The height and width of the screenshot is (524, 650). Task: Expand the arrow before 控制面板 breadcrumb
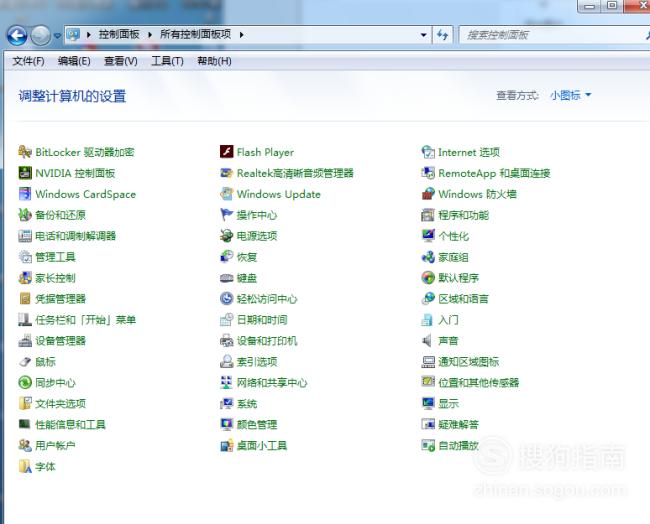click(x=88, y=35)
